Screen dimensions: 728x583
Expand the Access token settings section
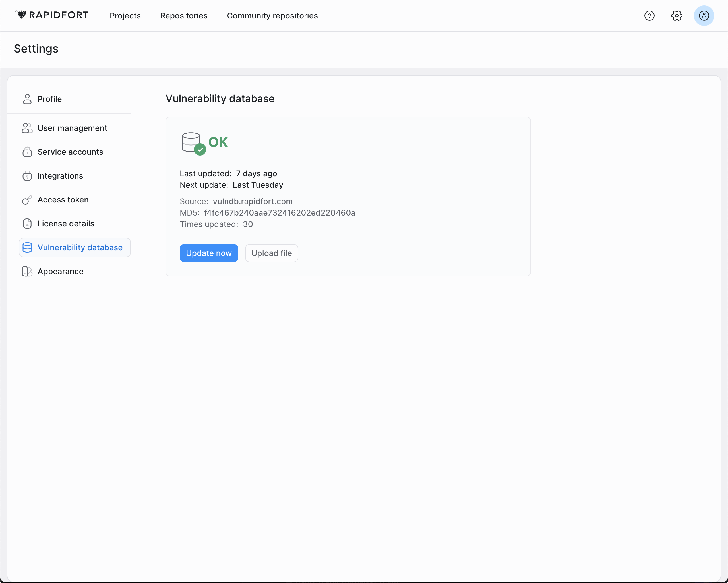click(63, 199)
